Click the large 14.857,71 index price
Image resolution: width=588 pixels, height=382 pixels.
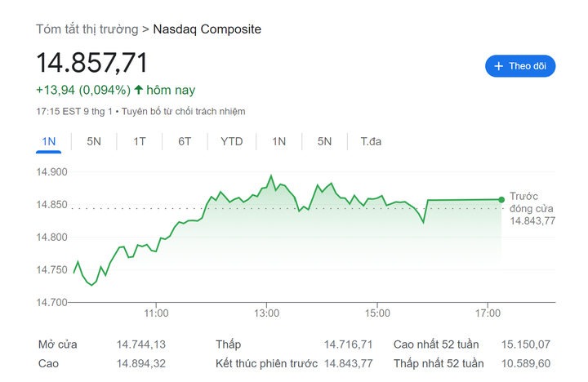click(x=91, y=64)
